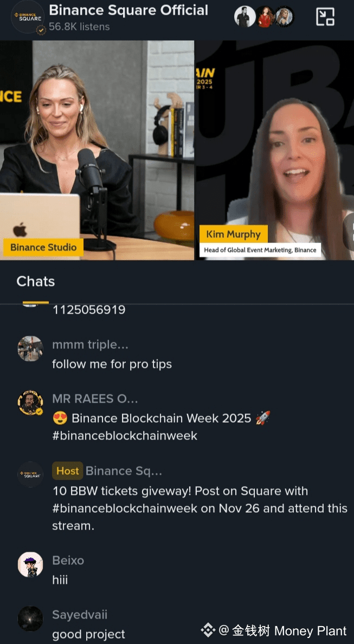Open Sayedvaii user avatar
Viewport: 354px width, 644px height.
(x=30, y=619)
